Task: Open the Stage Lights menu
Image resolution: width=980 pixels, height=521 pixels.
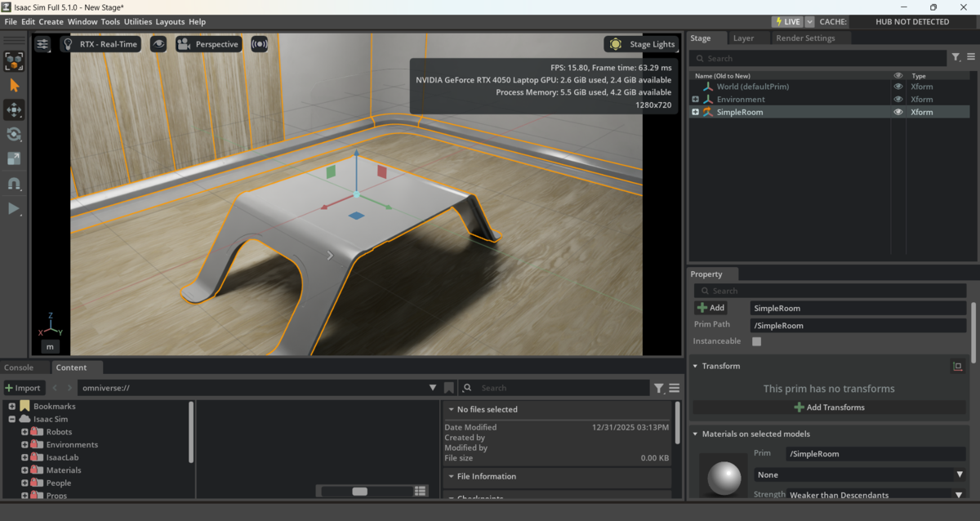Action: click(x=642, y=44)
